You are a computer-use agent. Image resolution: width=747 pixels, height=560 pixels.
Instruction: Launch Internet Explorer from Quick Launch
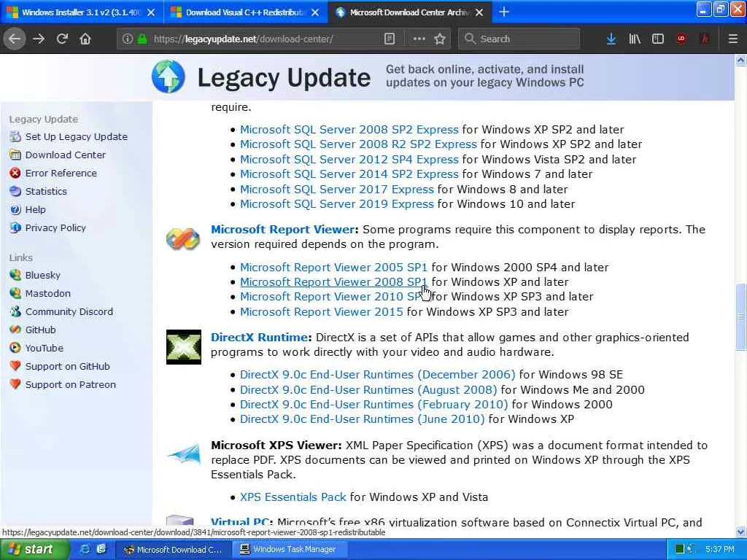point(85,549)
